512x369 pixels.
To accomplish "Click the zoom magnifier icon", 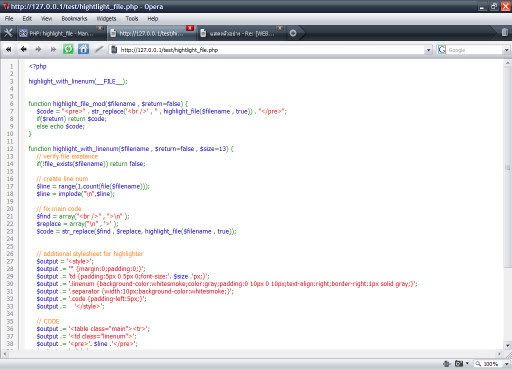I will [x=478, y=363].
